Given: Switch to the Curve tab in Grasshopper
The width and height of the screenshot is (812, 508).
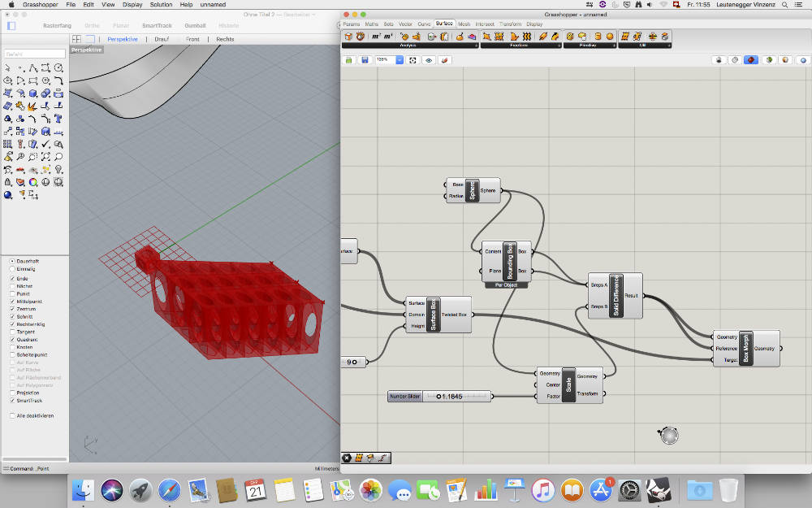Looking at the screenshot, I should click(424, 24).
